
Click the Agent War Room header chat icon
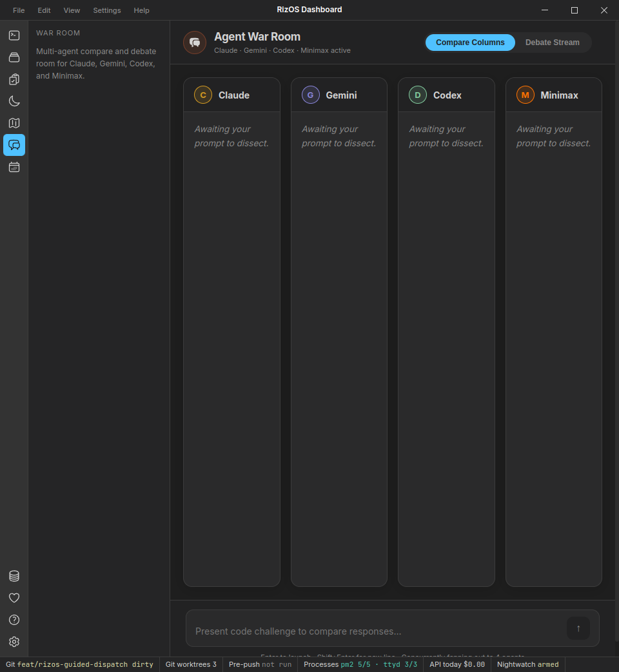tap(195, 43)
